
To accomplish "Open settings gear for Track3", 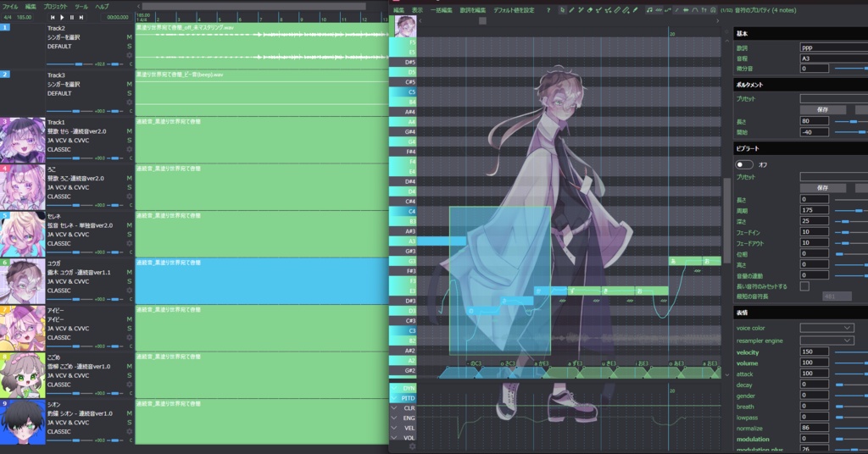I will coord(130,102).
